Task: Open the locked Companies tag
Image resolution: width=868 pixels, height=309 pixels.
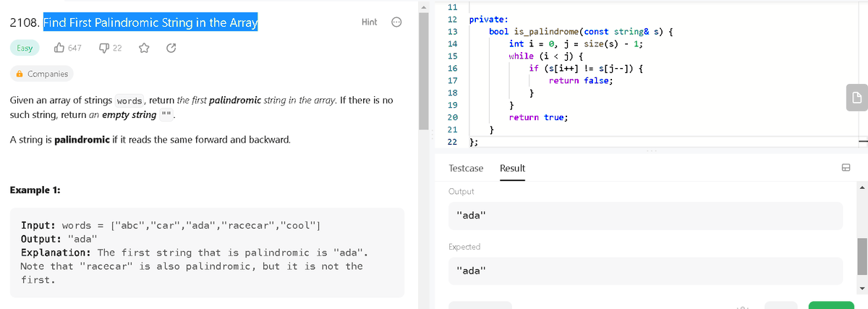Action: point(42,74)
